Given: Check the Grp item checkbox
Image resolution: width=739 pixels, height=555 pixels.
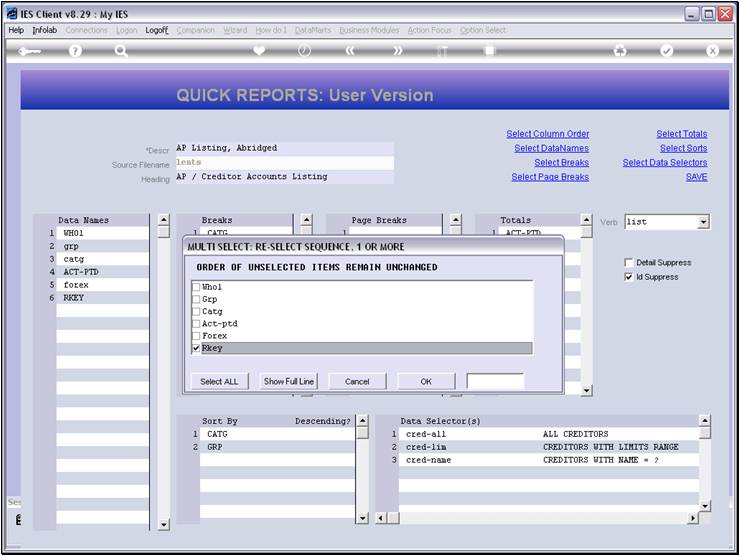Looking at the screenshot, I should 196,299.
